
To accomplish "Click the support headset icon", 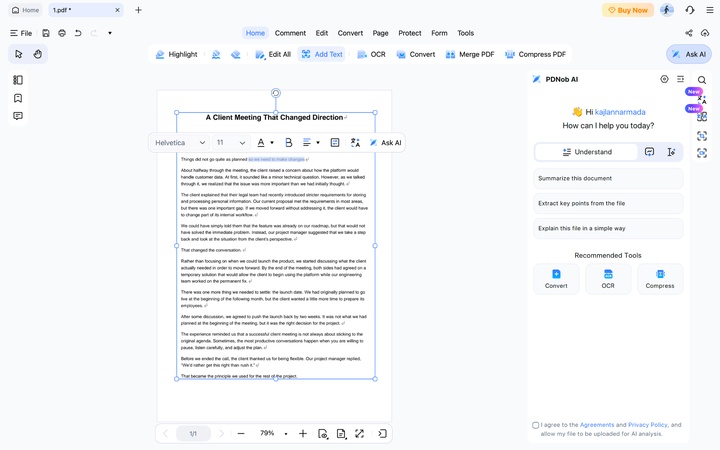I will coord(690,10).
